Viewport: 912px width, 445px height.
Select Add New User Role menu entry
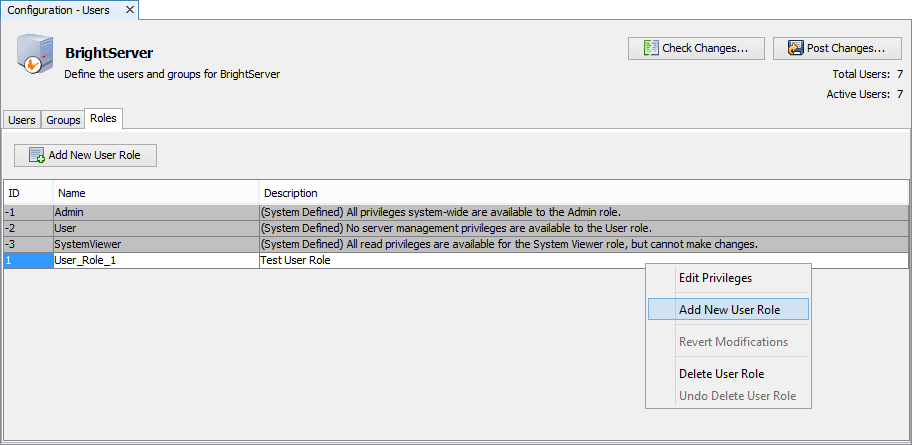click(728, 310)
